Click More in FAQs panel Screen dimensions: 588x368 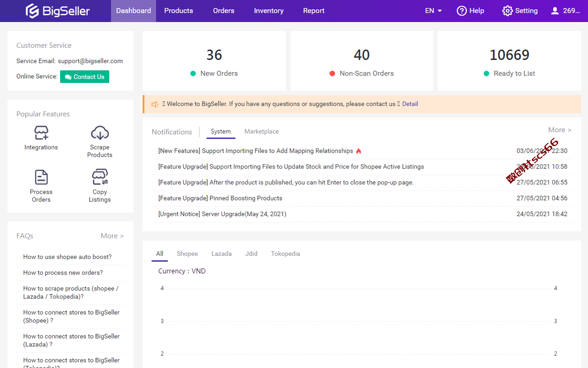pos(112,236)
